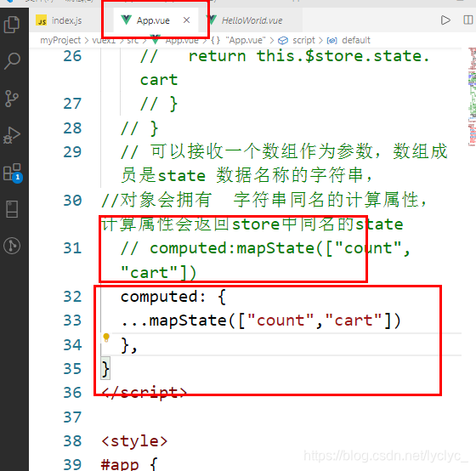
Task: Click line number 38
Action: coord(72,441)
